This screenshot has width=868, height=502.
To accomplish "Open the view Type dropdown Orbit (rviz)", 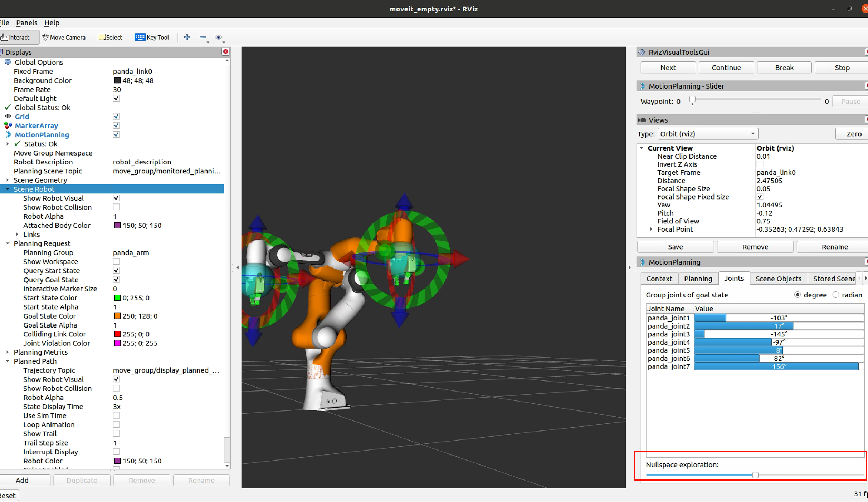I will pyautogui.click(x=707, y=134).
